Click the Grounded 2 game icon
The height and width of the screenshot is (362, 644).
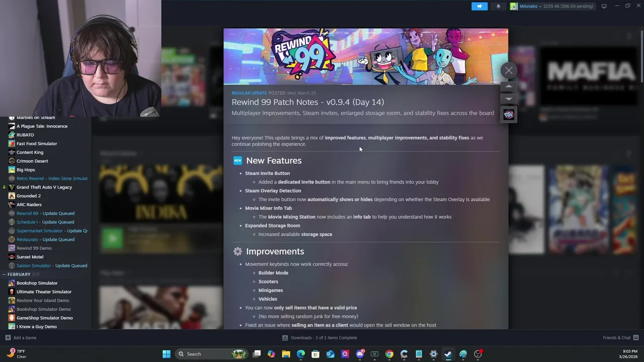pyautogui.click(x=12, y=196)
